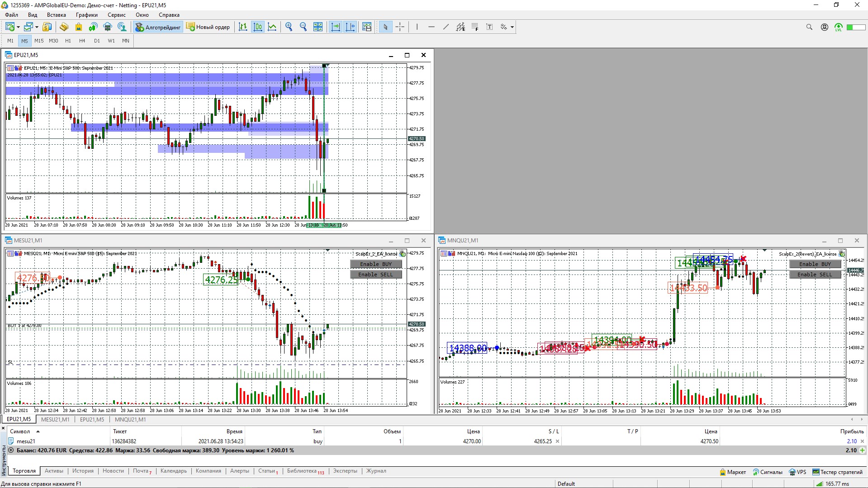Screen dimensions: 868x488
Task: Select the Fibonacci retracement tool
Action: tap(475, 27)
